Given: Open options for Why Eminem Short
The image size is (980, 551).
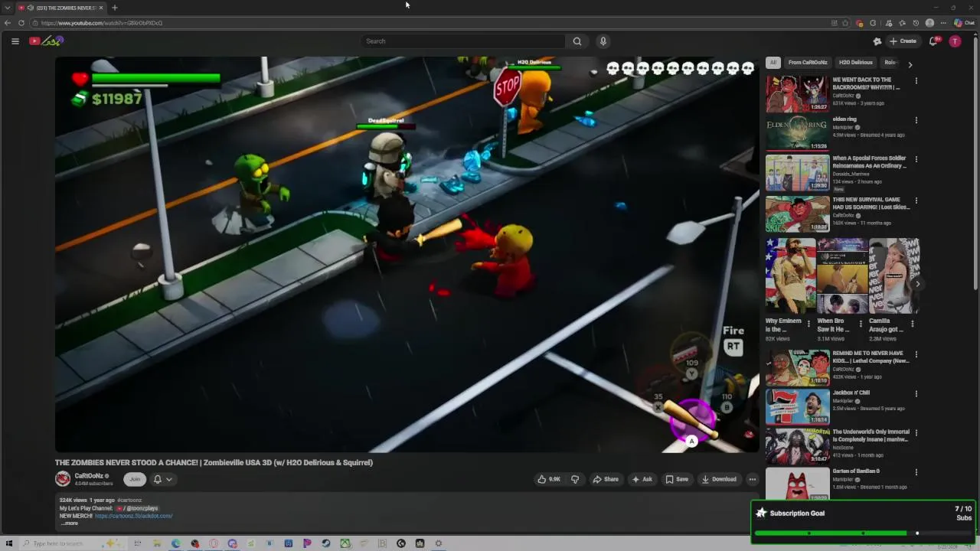Looking at the screenshot, I should pyautogui.click(x=808, y=324).
